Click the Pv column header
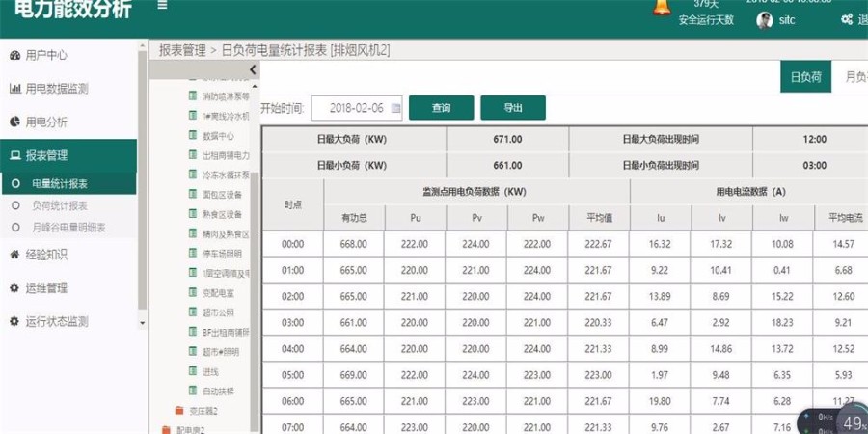The height and width of the screenshot is (434, 868). [x=476, y=218]
